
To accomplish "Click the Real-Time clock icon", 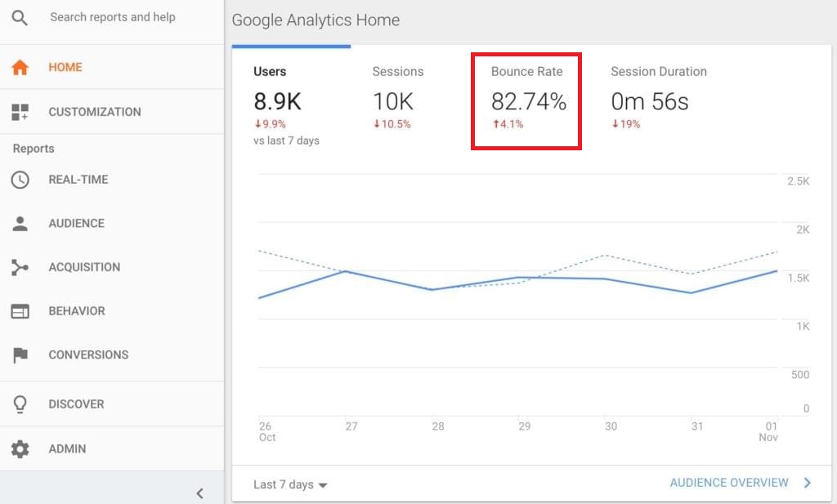I will [x=20, y=180].
